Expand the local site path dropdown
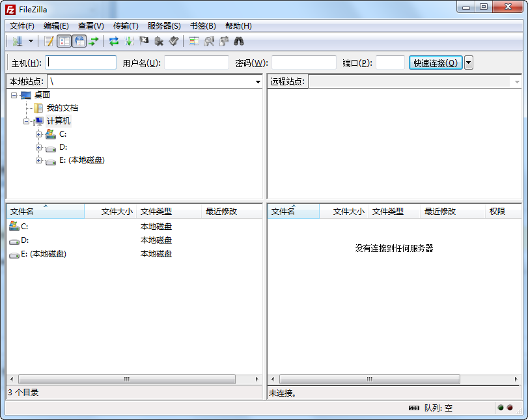528x420 pixels. tap(258, 82)
